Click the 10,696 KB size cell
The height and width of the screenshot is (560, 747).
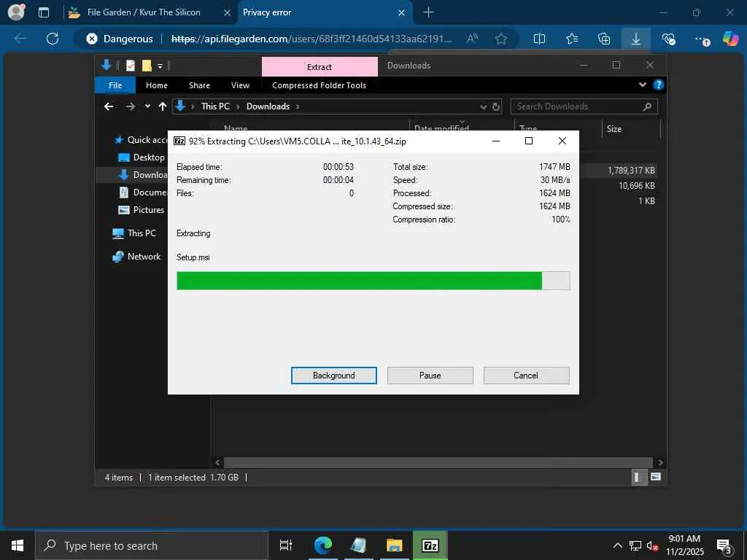pos(636,186)
